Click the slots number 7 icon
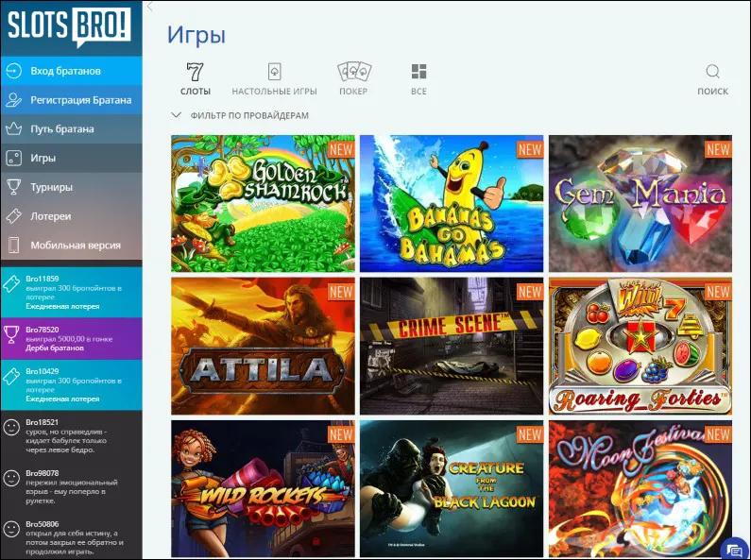 point(195,73)
